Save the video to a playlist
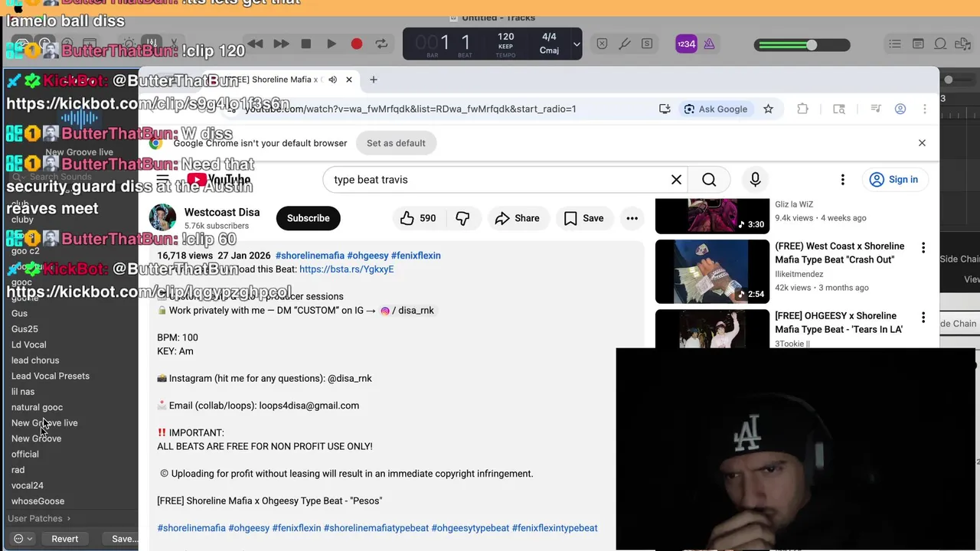This screenshot has height=551, width=980. click(583, 218)
